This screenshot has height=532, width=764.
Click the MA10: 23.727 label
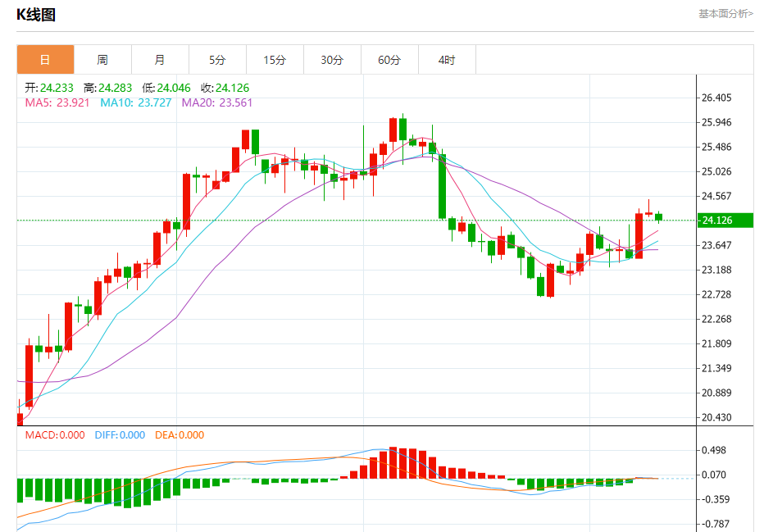136,102
